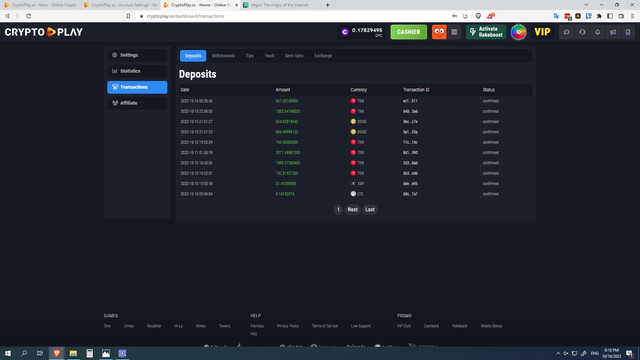Image resolution: width=640 pixels, height=360 pixels.
Task: Switch to the Vault tab
Action: (x=269, y=56)
